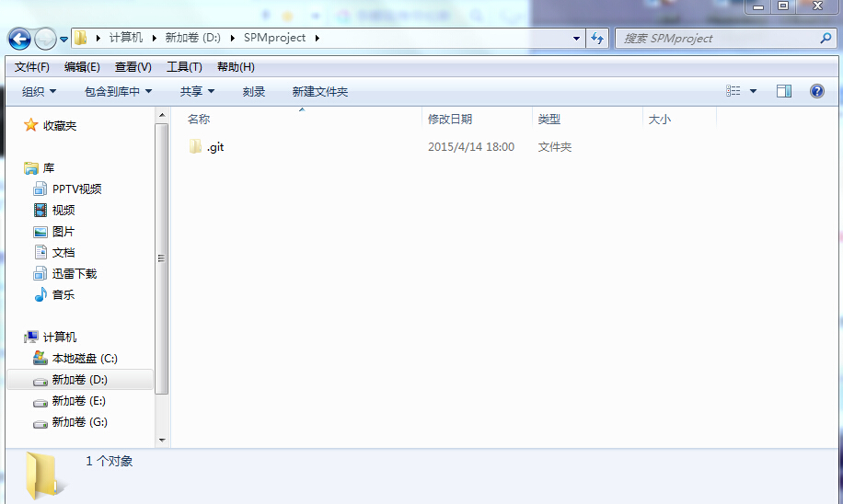Screen dimensions: 843x504
Task: Click the folder icon in address bar
Action: 81,38
